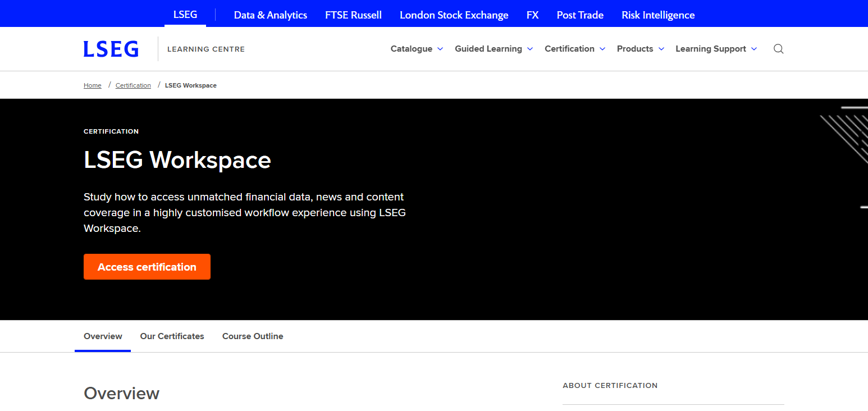Click ABOUT CERTIFICATION heading text
The image size is (868, 411).
point(610,386)
